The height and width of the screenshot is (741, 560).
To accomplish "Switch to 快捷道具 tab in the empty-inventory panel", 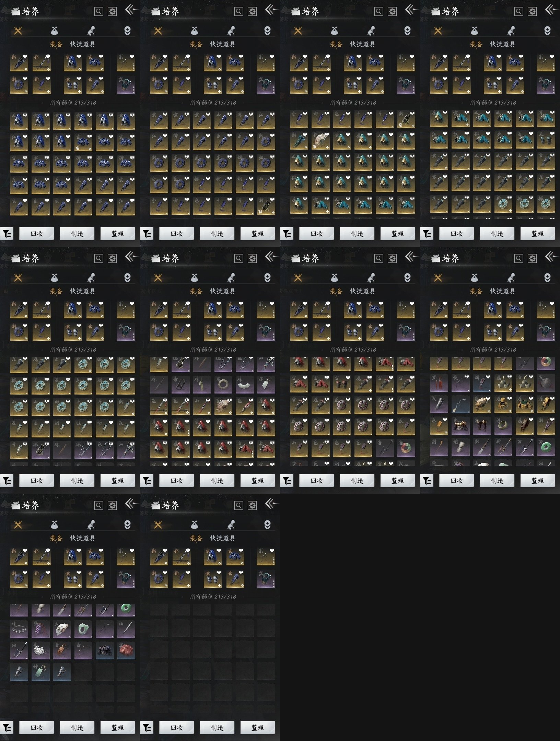I will [223, 538].
